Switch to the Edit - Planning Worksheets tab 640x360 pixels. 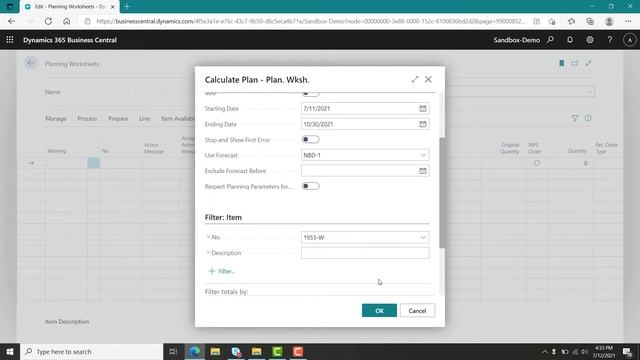[x=69, y=7]
